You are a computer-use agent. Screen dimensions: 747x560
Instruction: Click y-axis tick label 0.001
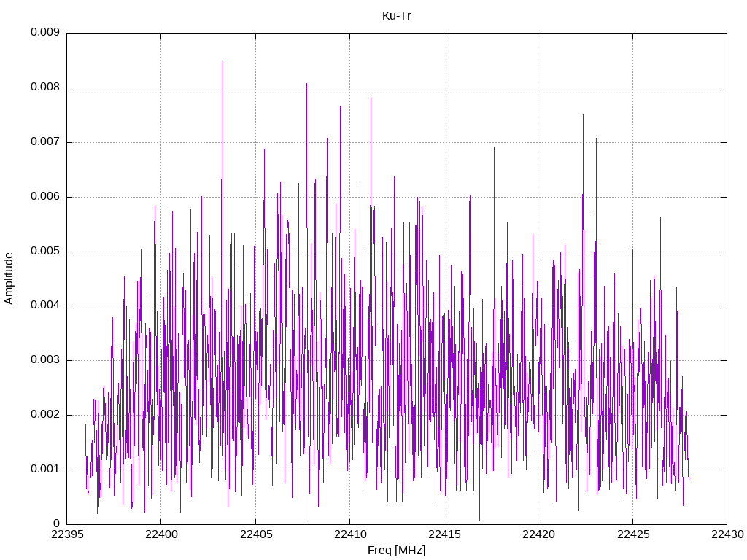coord(45,469)
